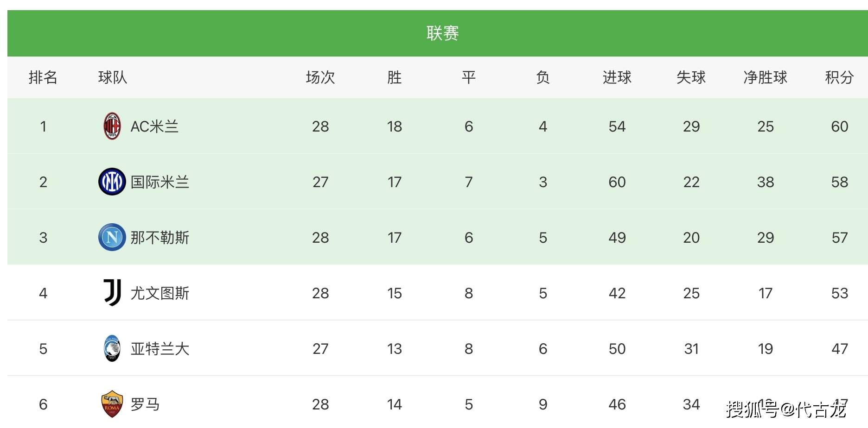The width and height of the screenshot is (868, 428).
Task: Click the 场次 column header
Action: pos(320,77)
